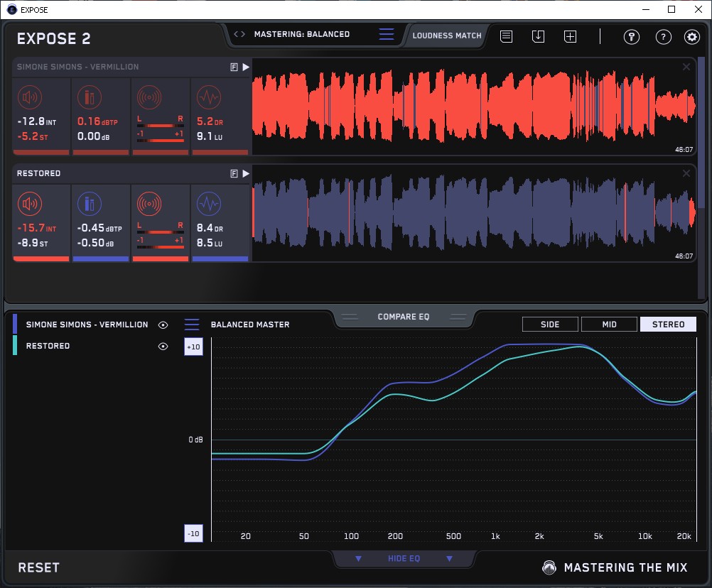Click the stereo field icon on Restored track
This screenshot has width=712, height=588.
coord(148,205)
